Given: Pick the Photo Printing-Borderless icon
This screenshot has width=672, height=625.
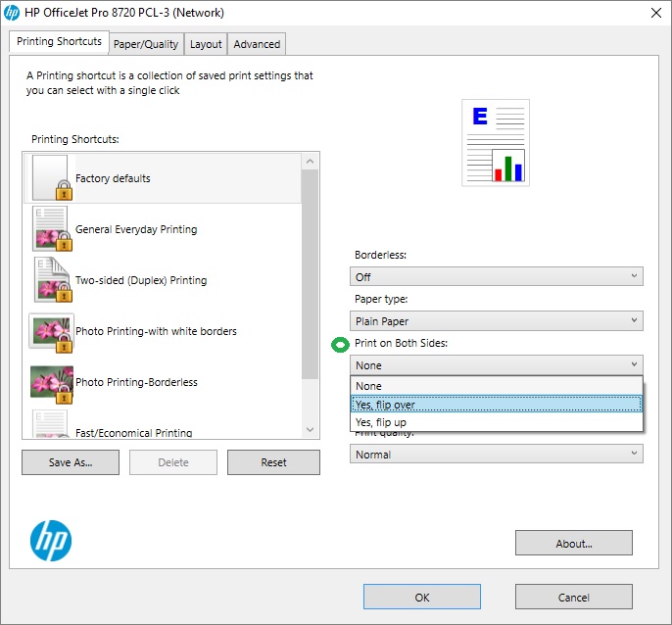Looking at the screenshot, I should pyautogui.click(x=51, y=382).
